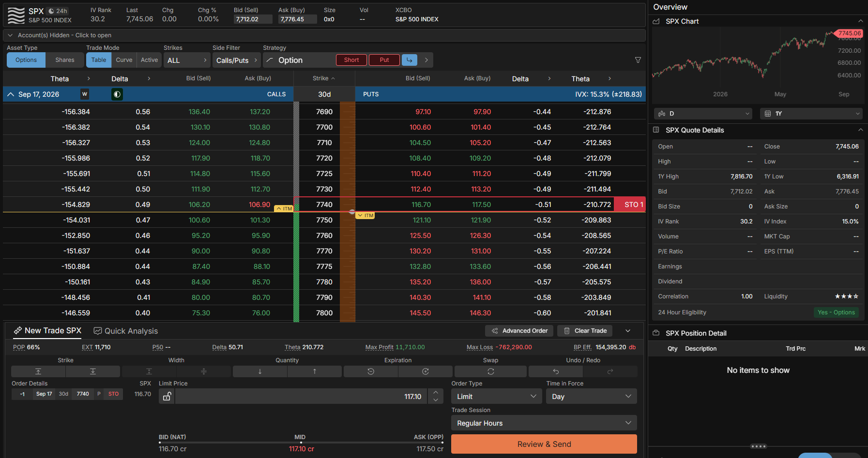Click the Limit Price input field

click(x=301, y=397)
